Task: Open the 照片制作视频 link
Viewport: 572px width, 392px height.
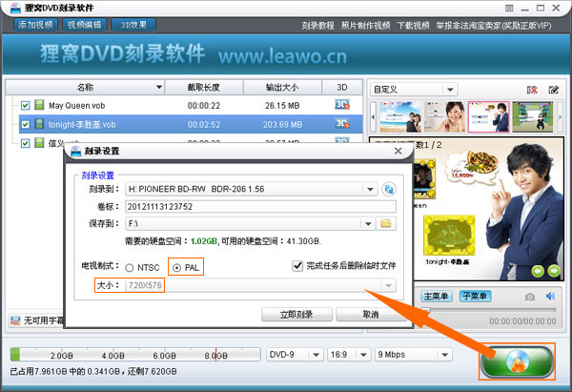Action: click(365, 26)
